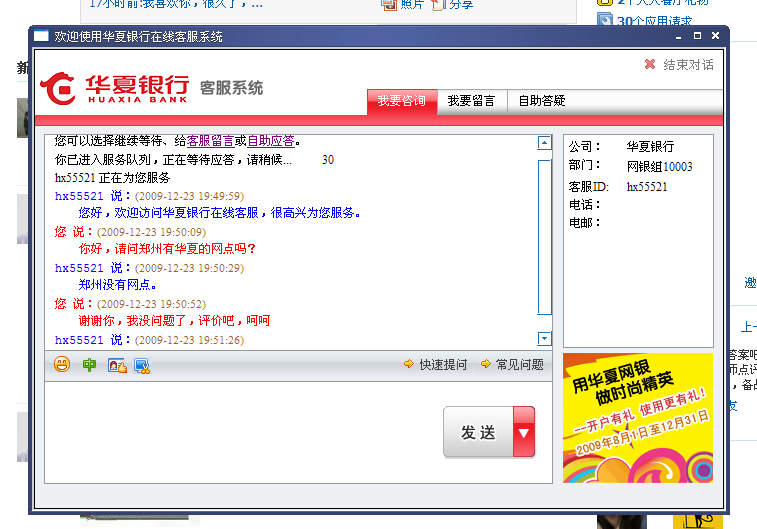Click the message 谢谢你，我没问题了，评价吧，呵呵
The image size is (757, 529).
174,320
